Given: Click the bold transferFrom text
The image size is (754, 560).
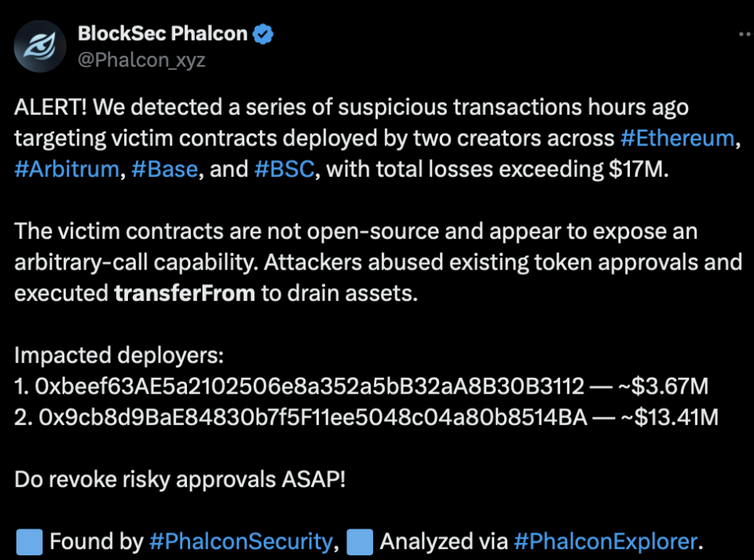Looking at the screenshot, I should [185, 293].
